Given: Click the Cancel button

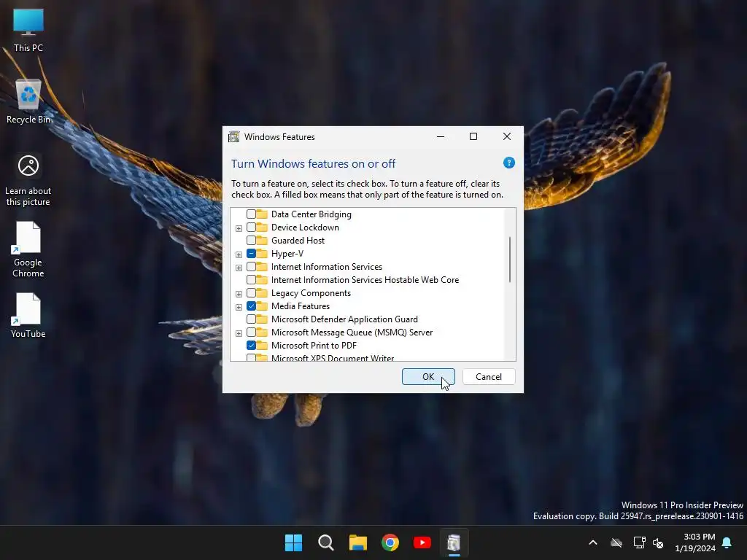Looking at the screenshot, I should (489, 377).
